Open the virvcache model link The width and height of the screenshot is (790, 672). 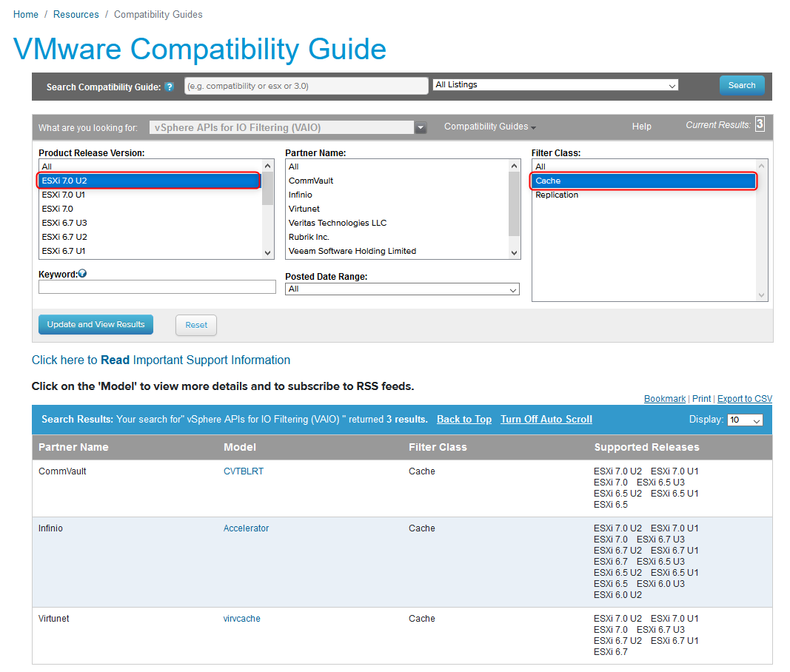click(242, 619)
